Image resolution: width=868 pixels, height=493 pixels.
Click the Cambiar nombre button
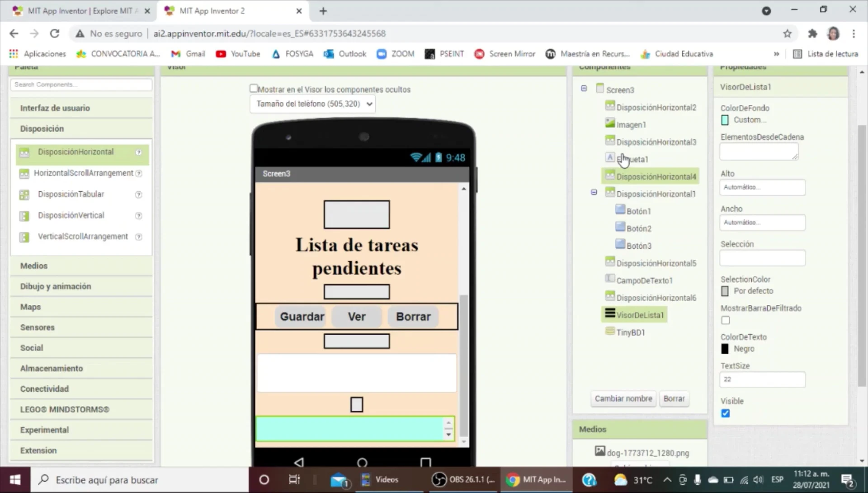(x=623, y=398)
